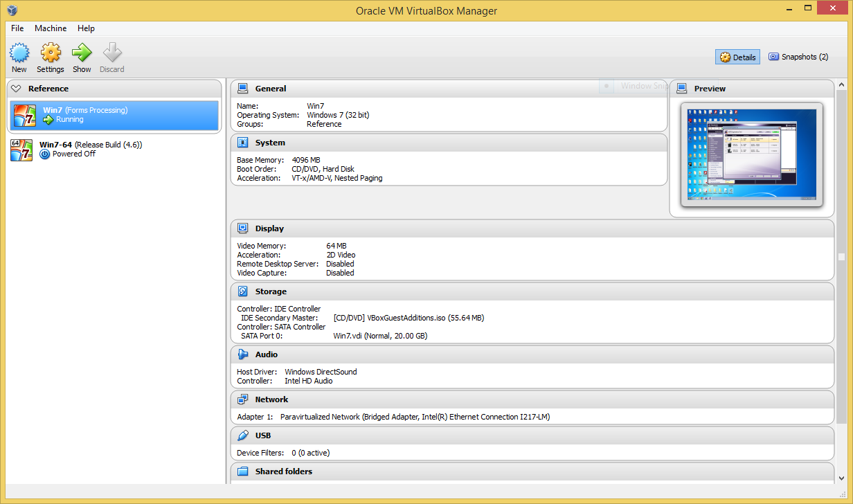Open the Machine menu
Screen dimensions: 853x504
pos(51,28)
